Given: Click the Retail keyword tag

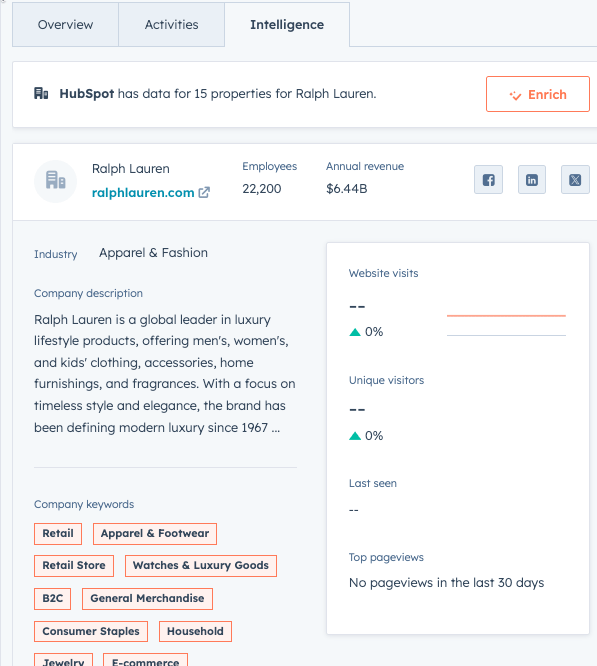Looking at the screenshot, I should coord(58,533).
